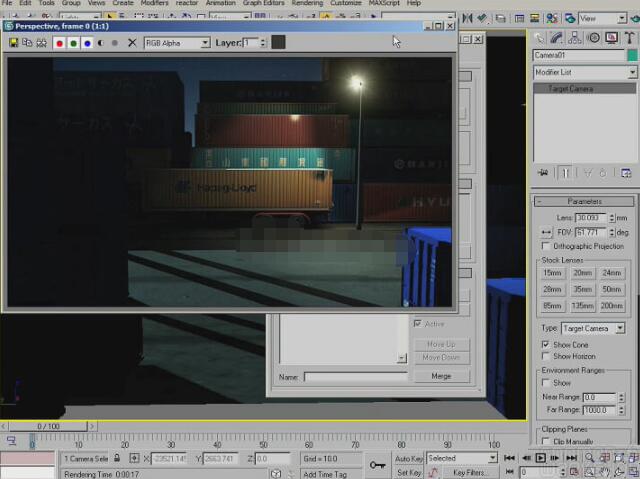Open the Layer Manager icon

[x=501, y=18]
